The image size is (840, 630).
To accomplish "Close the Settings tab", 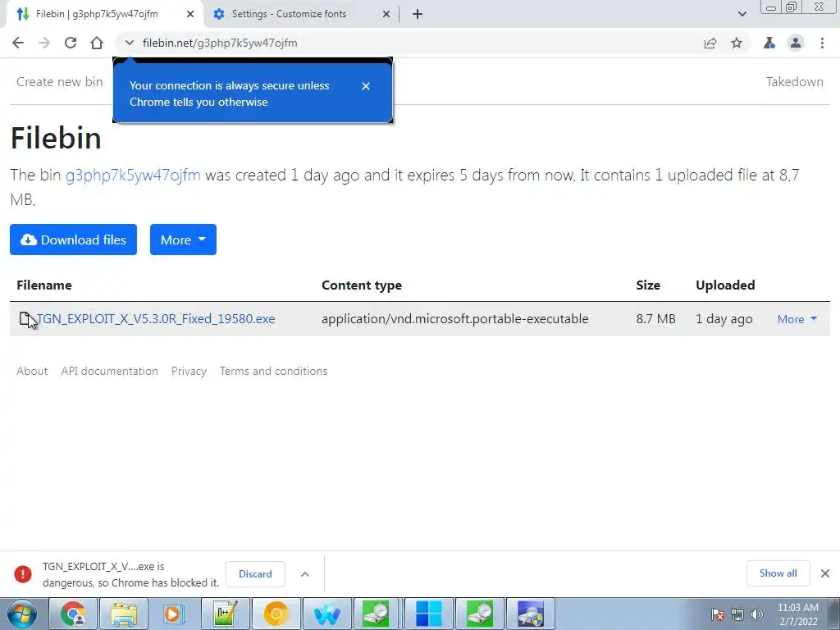I will 386,14.
